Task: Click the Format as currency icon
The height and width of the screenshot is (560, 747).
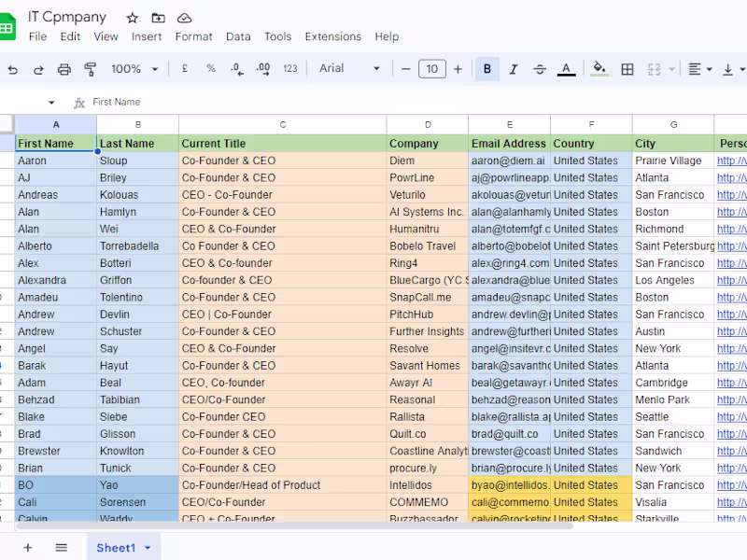Action: click(x=185, y=69)
